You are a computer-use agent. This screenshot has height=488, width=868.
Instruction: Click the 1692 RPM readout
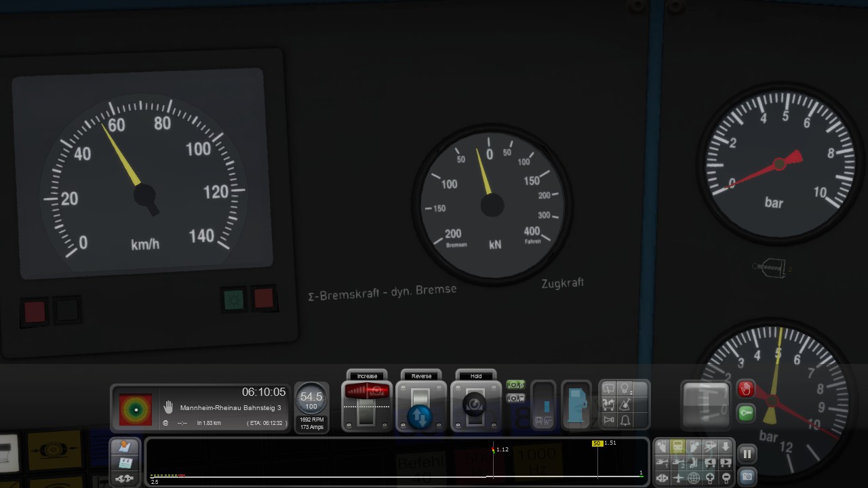tap(311, 420)
